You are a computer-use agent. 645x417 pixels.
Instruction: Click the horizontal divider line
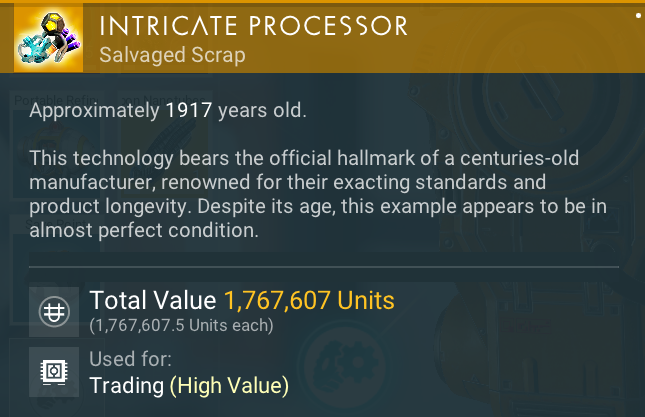tap(322, 267)
